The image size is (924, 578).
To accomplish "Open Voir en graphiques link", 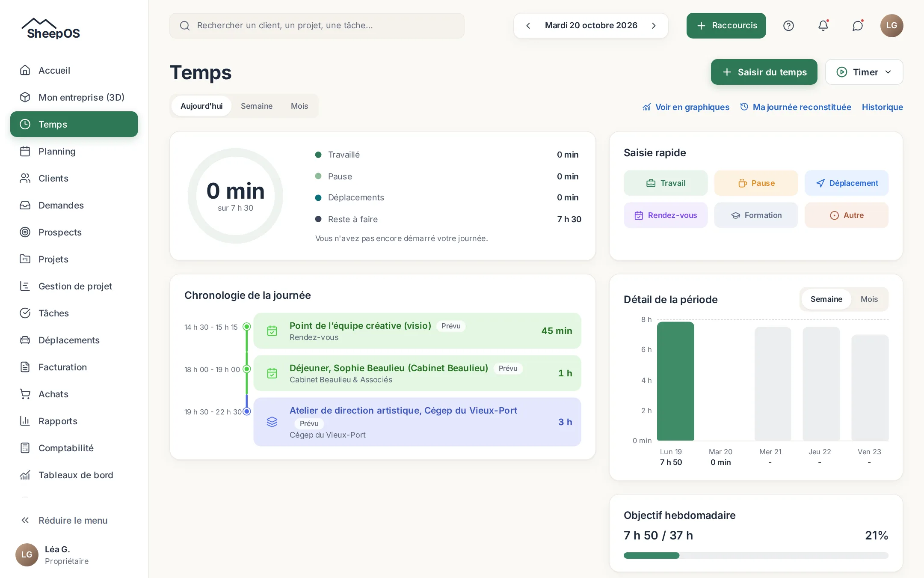I will point(686,107).
